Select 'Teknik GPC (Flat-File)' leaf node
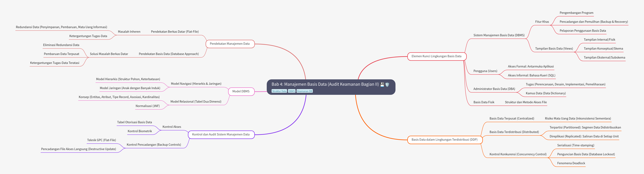The image size is (644, 174). point(101,140)
